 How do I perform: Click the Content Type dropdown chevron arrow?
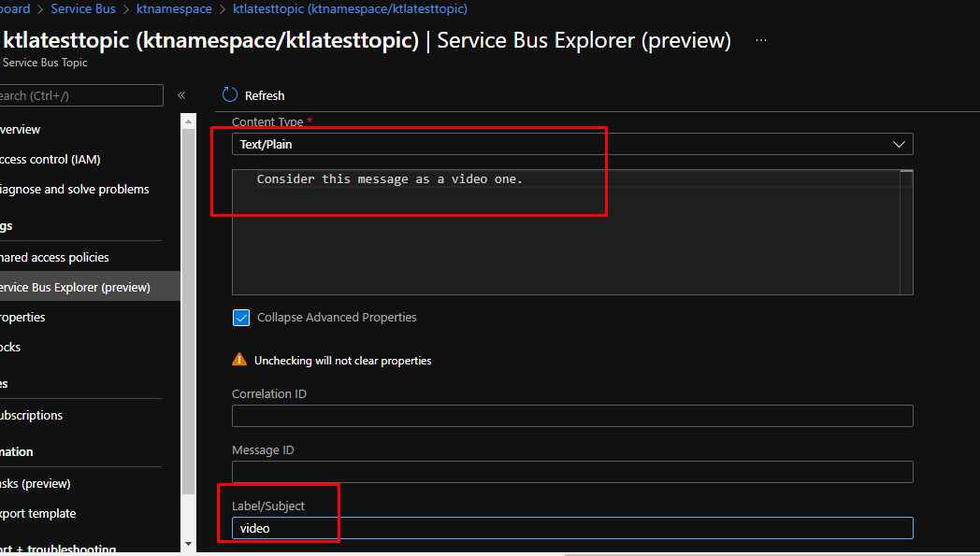coord(899,144)
